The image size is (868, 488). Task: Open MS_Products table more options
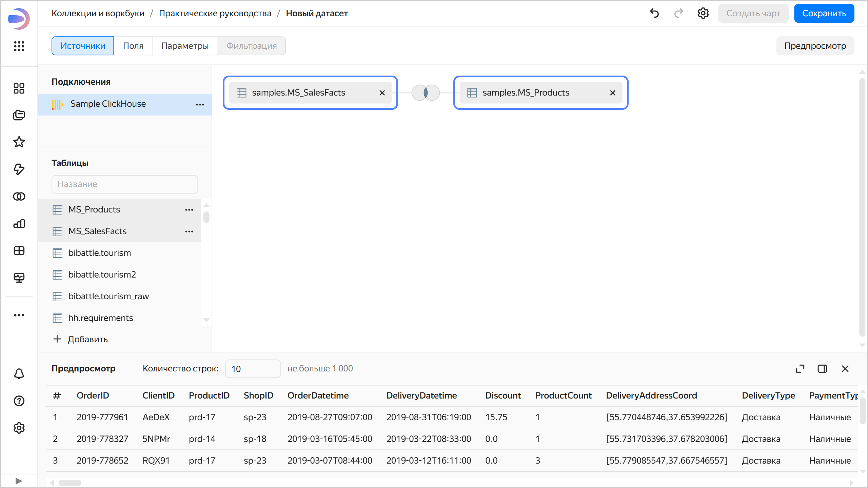[189, 210]
